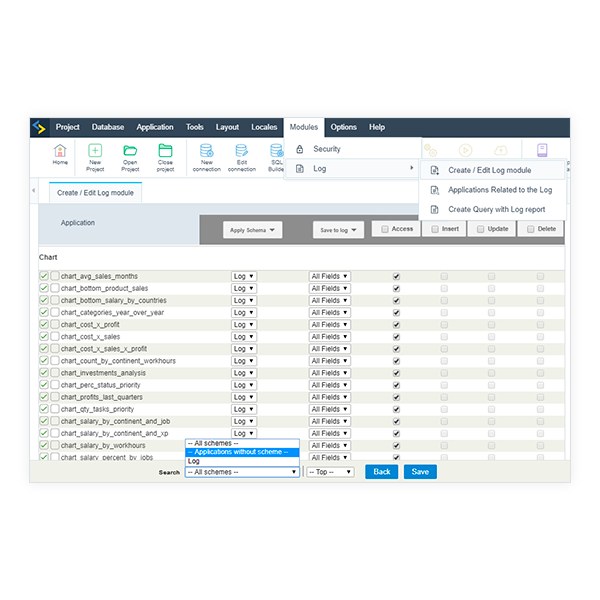Click the New Project icon
Image resolution: width=600 pixels, height=600 pixels.
coord(95,151)
